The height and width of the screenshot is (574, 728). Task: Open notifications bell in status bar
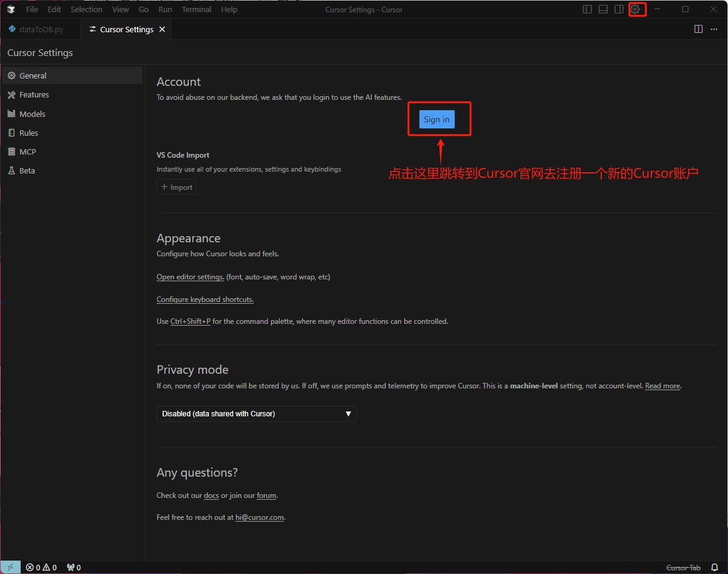[715, 567]
